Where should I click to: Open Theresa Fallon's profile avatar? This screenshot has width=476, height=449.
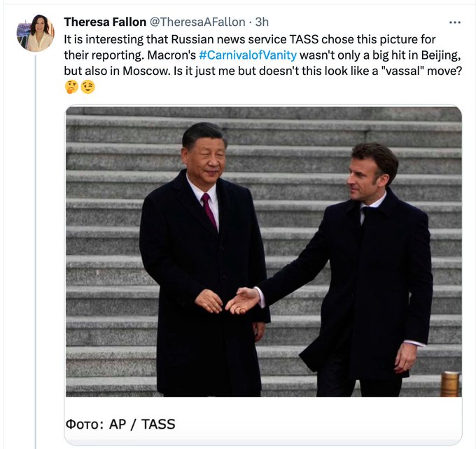coord(36,33)
